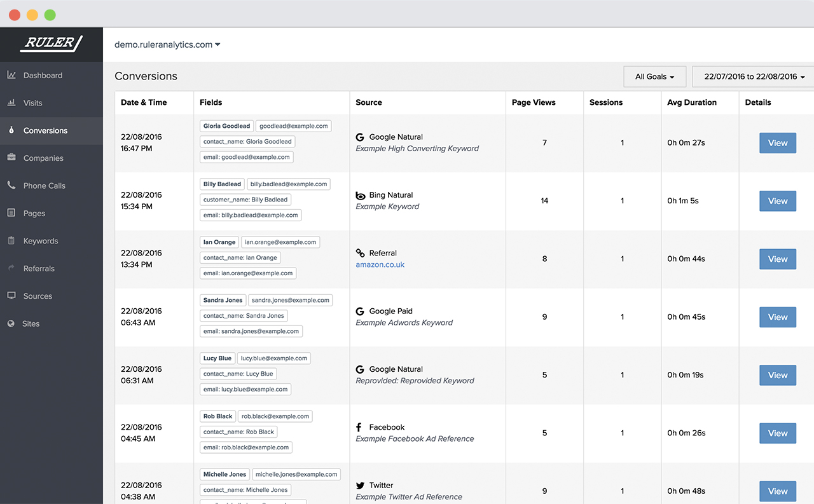
Task: Click the Conversions page heading
Action: tap(146, 76)
